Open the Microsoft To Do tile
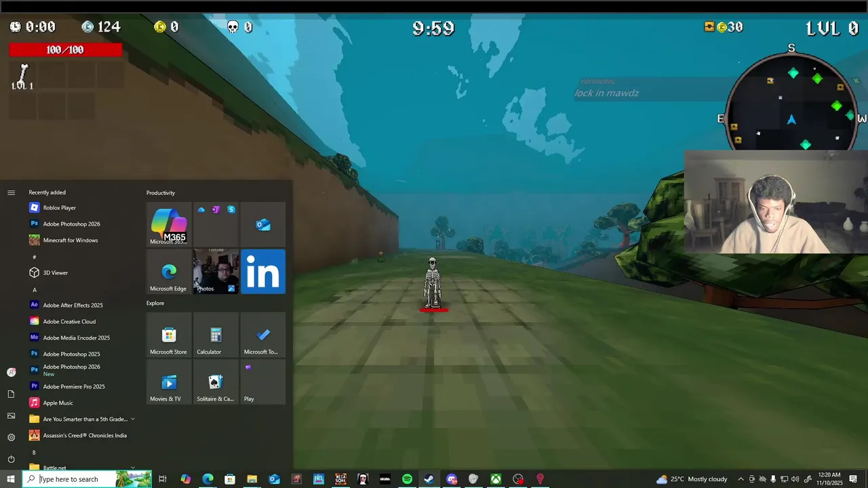 263,335
